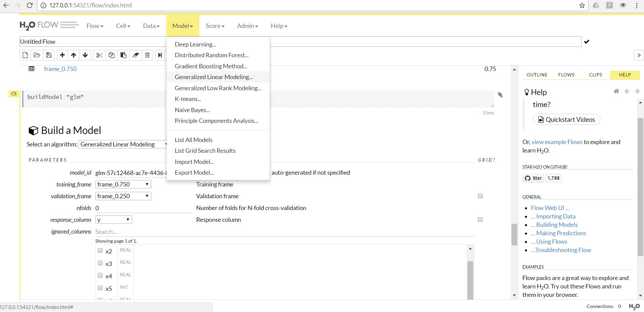
Task: Save the flow with the floppy disk icon
Action: pyautogui.click(x=49, y=55)
